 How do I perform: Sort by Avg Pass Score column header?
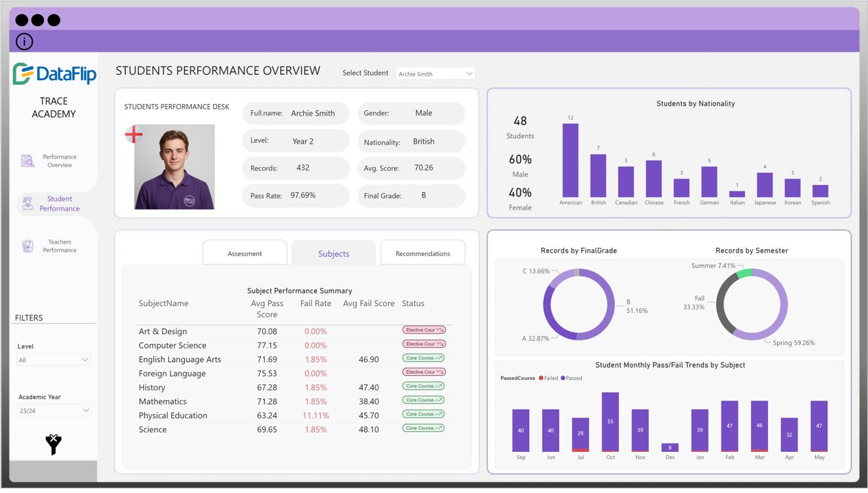click(x=267, y=309)
